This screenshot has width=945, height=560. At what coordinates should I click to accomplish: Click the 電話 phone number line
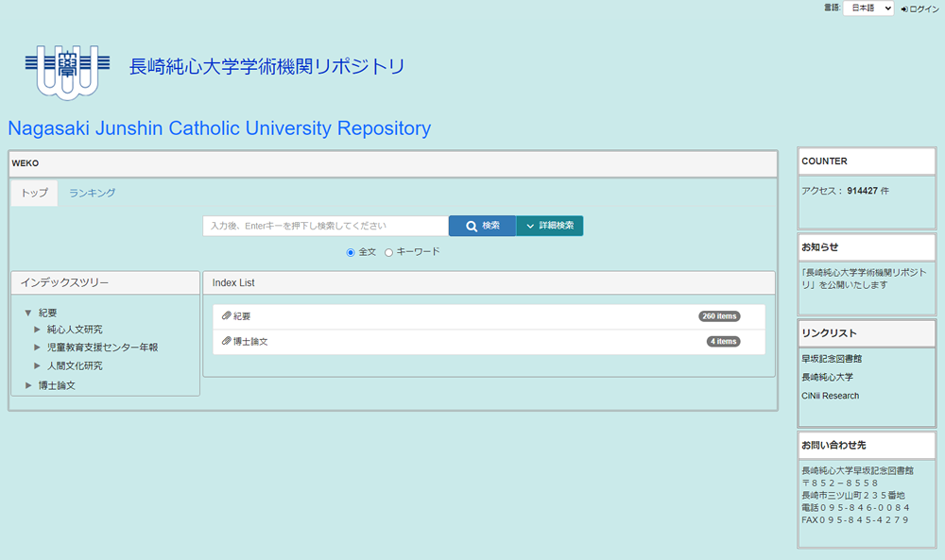855,508
